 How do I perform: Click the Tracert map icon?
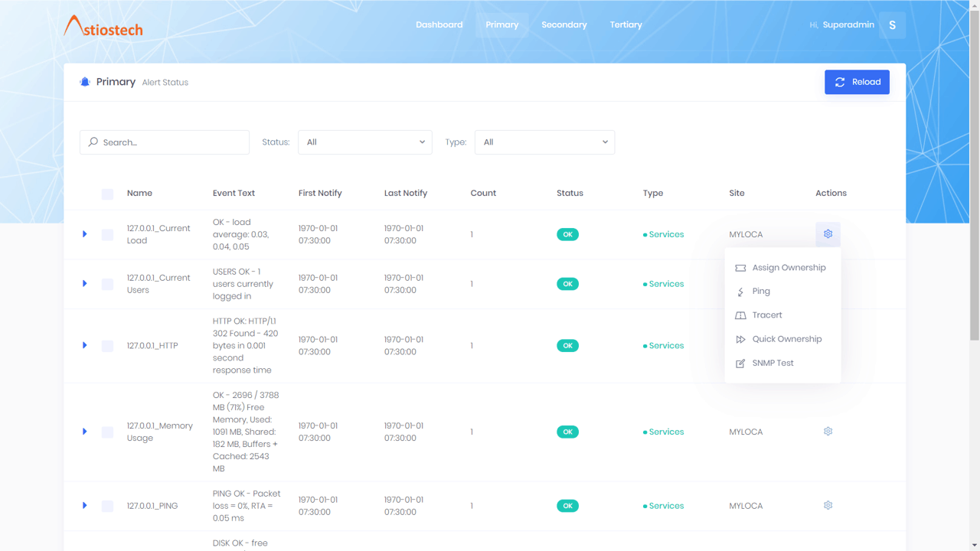pos(740,315)
